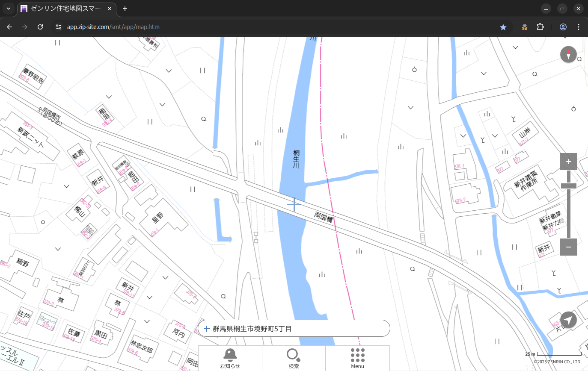
Task: Open the 検索 search tool
Action: coord(294,358)
